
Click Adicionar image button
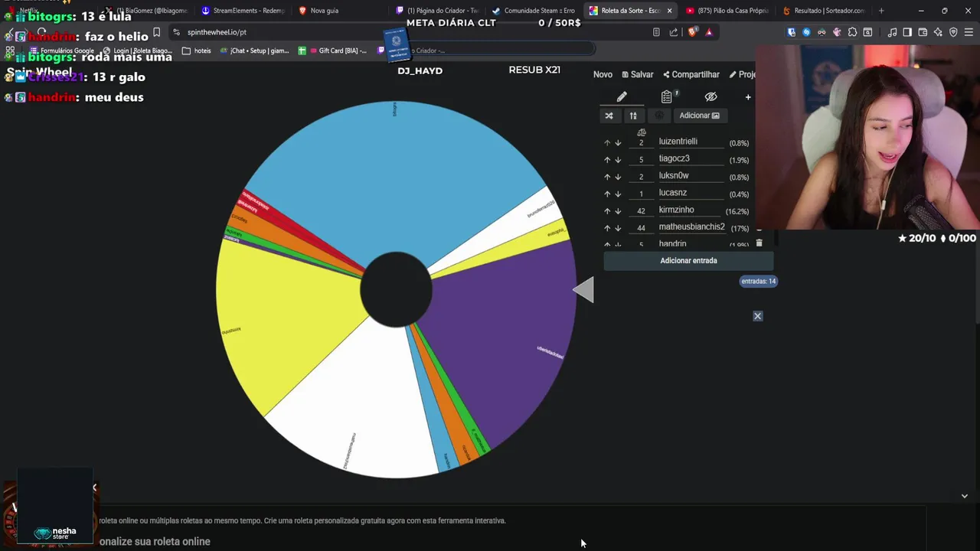pos(699,116)
